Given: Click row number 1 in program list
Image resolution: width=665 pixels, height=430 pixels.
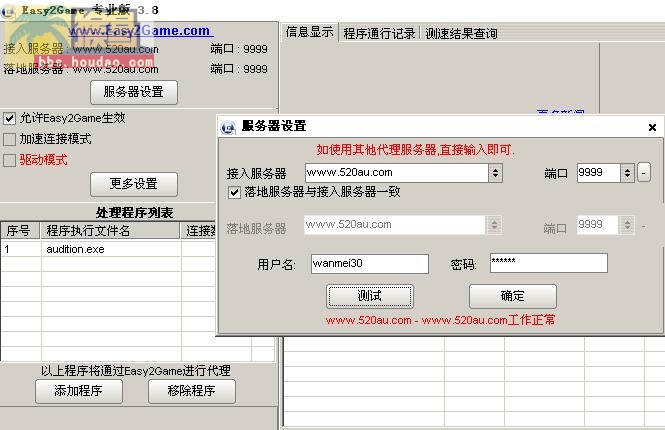Looking at the screenshot, I should pos(7,249).
